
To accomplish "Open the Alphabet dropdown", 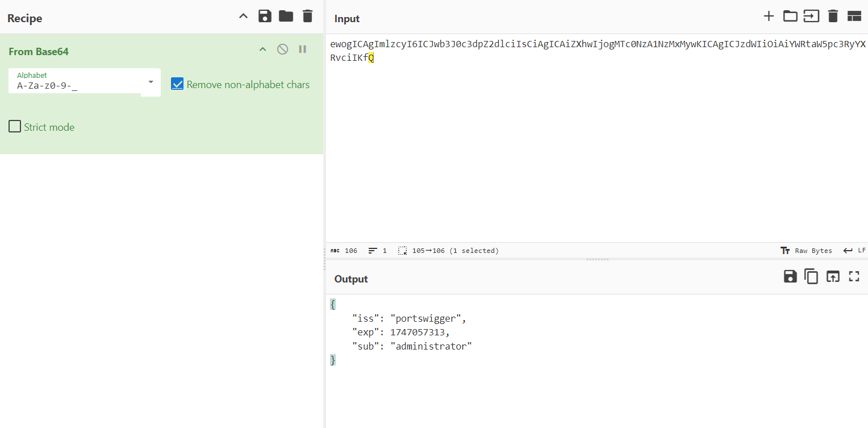I will pos(151,82).
